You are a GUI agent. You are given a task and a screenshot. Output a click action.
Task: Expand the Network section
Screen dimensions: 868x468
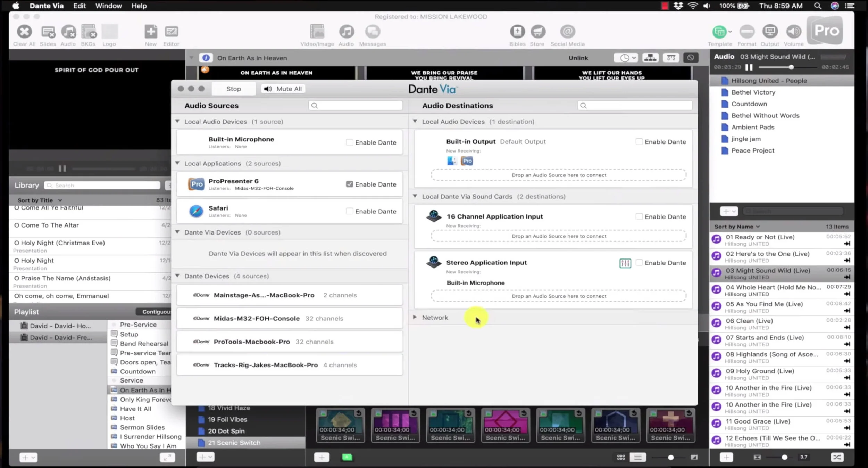point(415,317)
